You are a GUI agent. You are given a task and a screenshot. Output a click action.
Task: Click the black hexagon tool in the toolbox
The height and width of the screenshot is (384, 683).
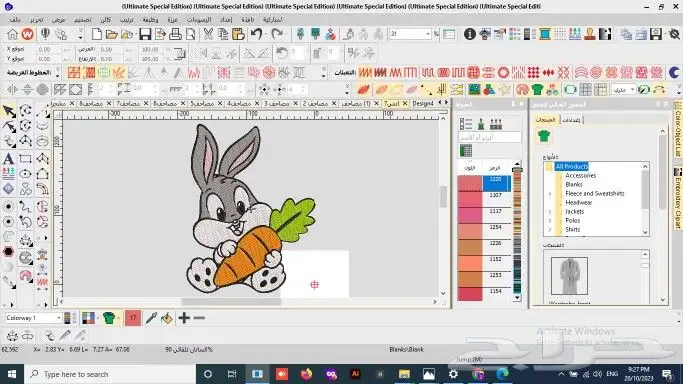click(x=8, y=252)
